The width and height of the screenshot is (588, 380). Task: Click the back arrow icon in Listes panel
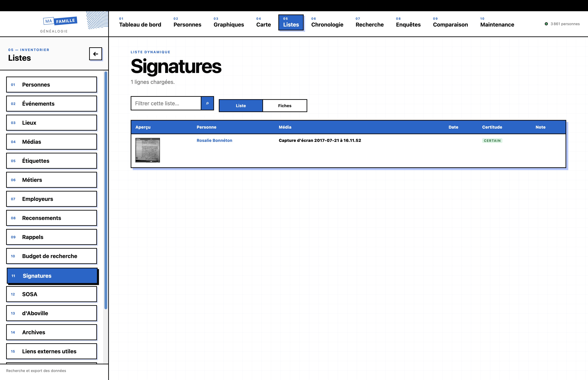coord(95,54)
